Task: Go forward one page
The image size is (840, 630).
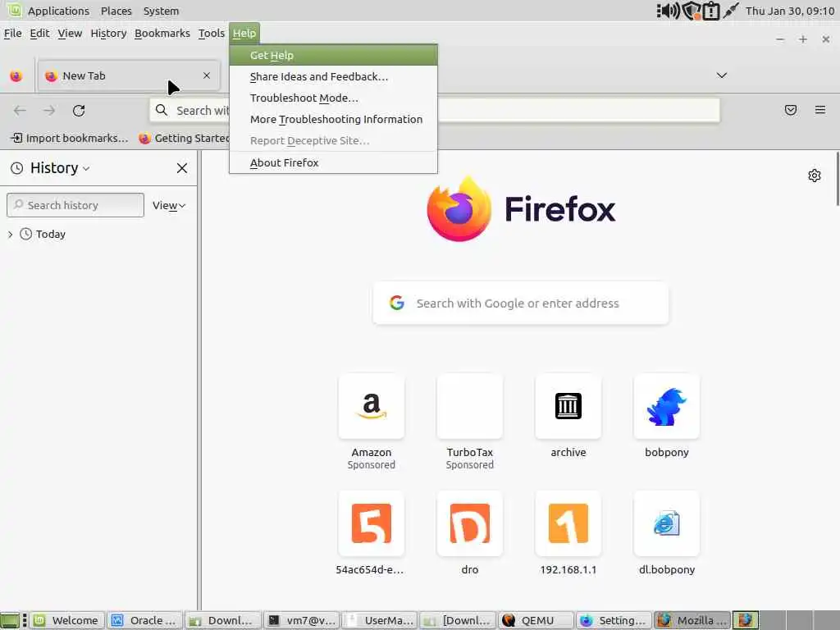Action: (x=49, y=111)
